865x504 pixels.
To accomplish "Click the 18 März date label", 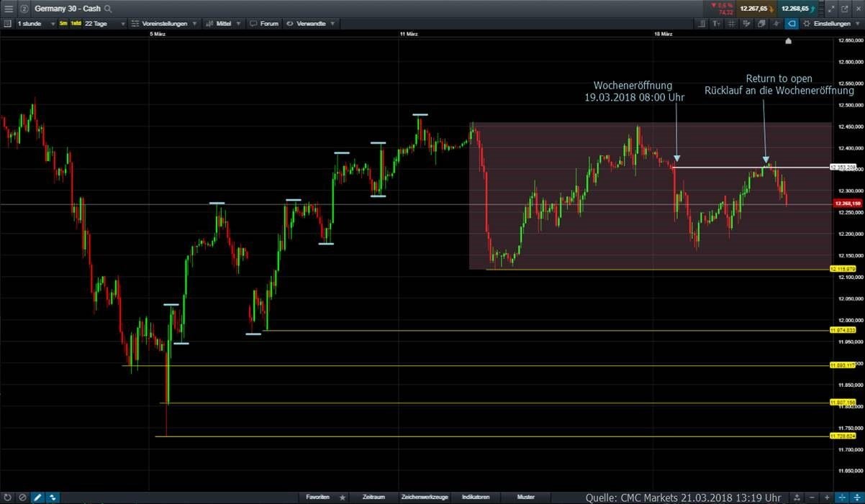I will (x=664, y=34).
